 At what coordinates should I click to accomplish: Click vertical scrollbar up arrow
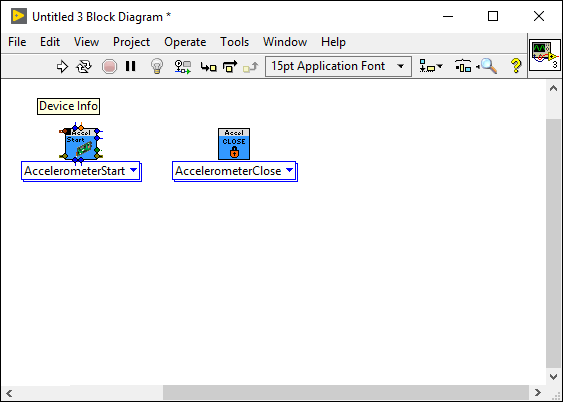(x=553, y=88)
